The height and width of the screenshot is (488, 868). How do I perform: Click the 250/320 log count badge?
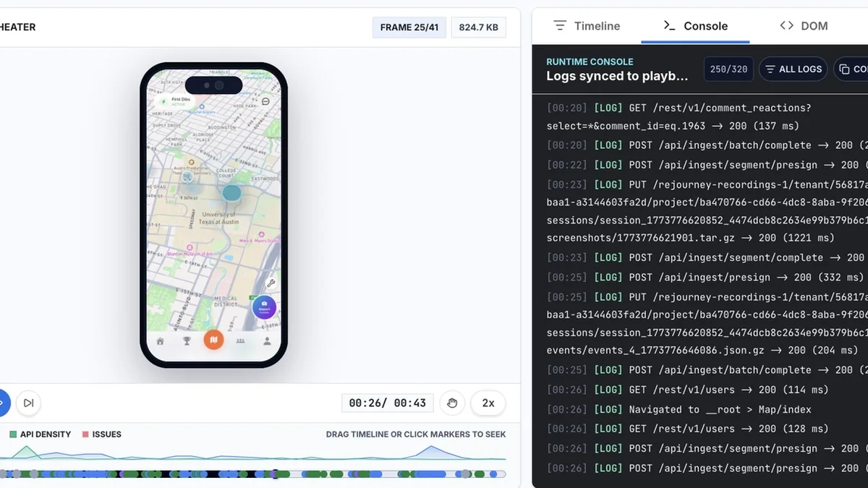(x=728, y=69)
